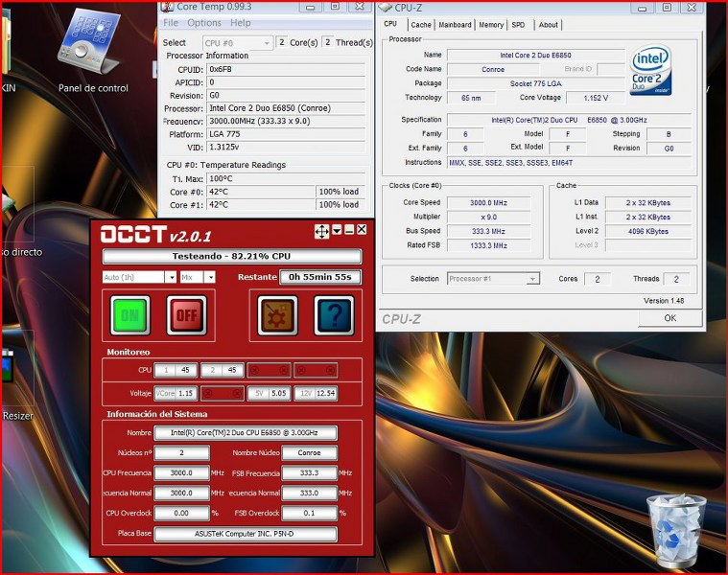Click the Testeando CPU progress bar
The width and height of the screenshot is (728, 575).
pyautogui.click(x=232, y=257)
